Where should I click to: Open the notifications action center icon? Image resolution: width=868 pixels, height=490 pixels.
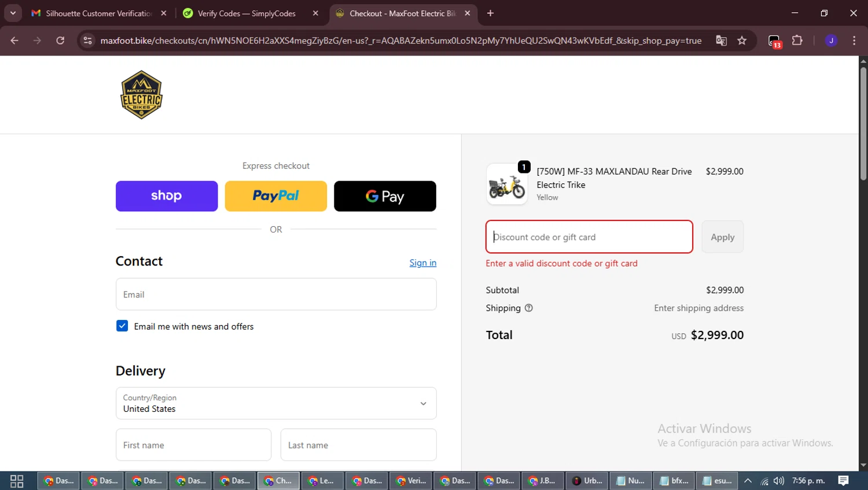point(843,481)
